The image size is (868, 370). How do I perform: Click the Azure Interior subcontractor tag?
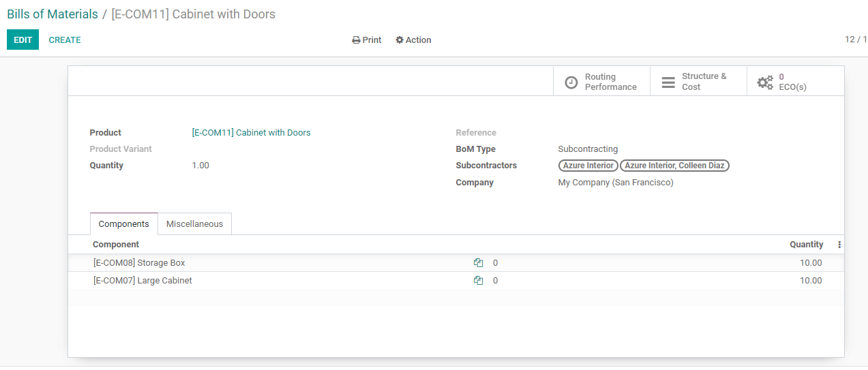point(588,166)
